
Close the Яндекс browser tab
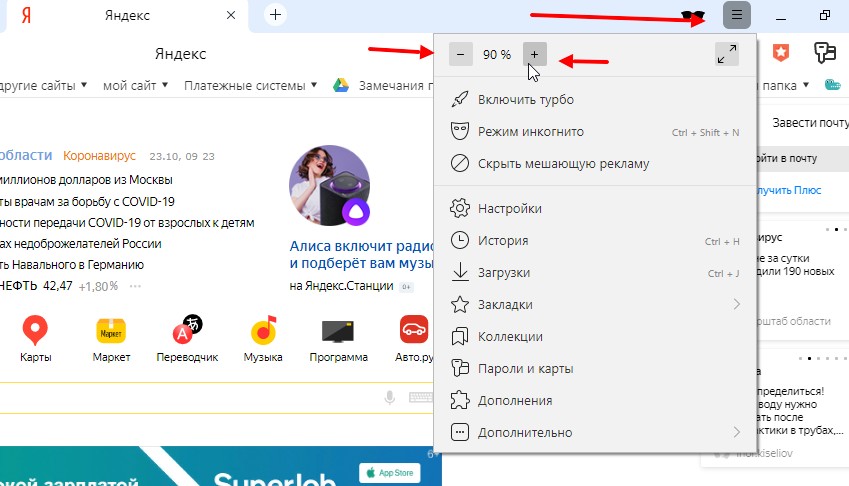[231, 15]
